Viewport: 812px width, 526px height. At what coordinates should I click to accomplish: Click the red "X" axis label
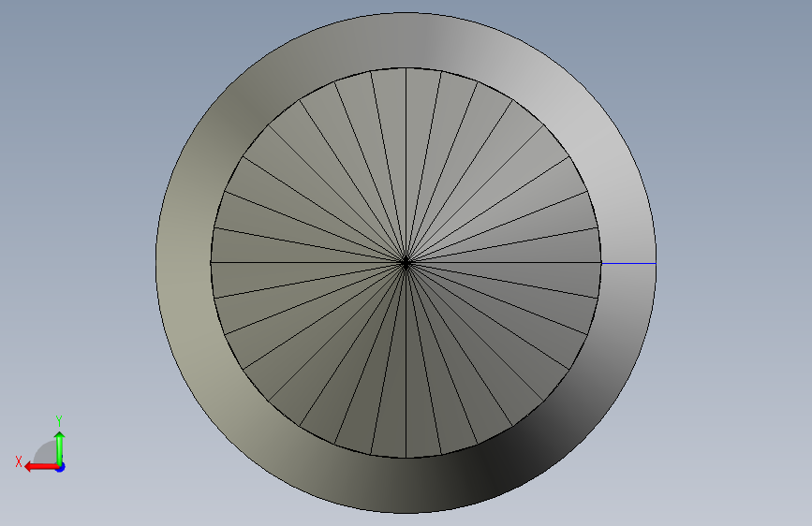tap(19, 461)
